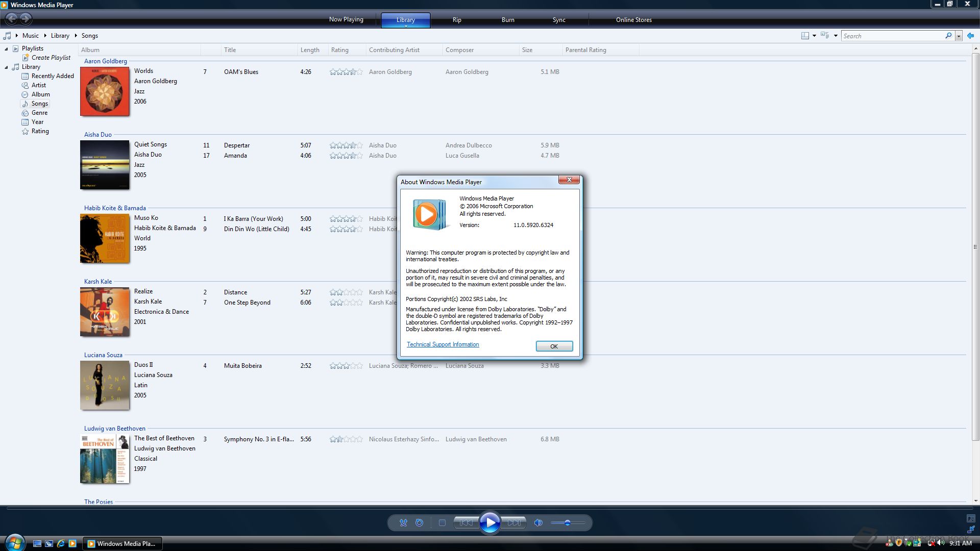This screenshot has height=551, width=980.
Task: Click the Windows Start orb
Action: pyautogui.click(x=14, y=543)
